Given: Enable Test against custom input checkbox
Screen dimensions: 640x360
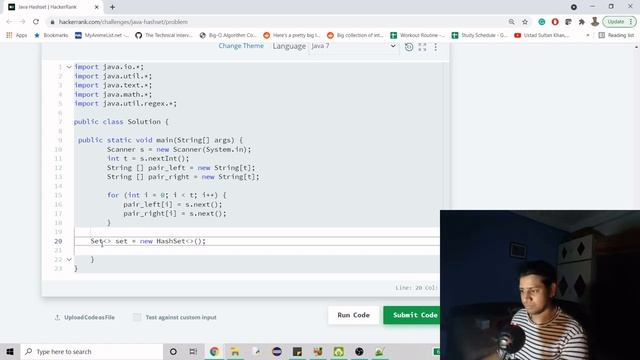Looking at the screenshot, I should [x=137, y=317].
